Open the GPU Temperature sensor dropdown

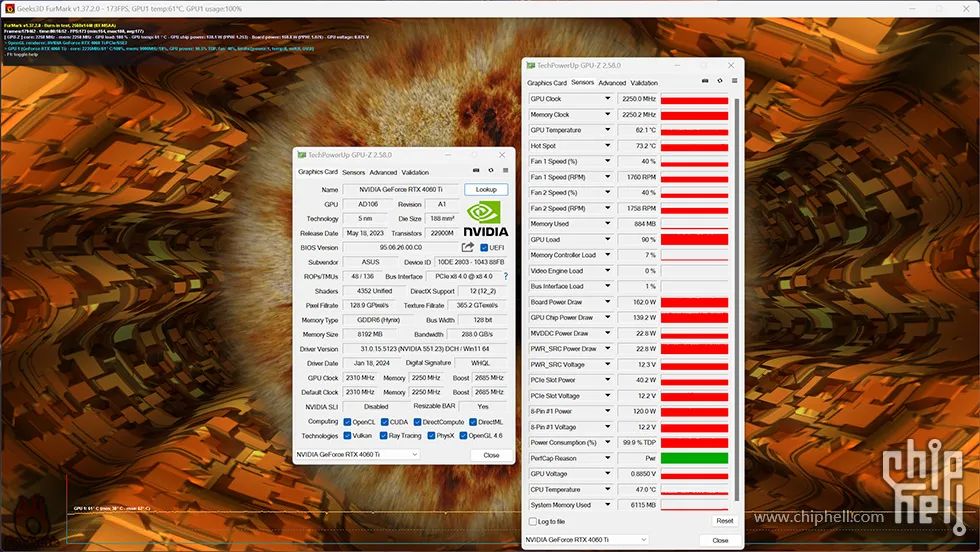coord(607,130)
